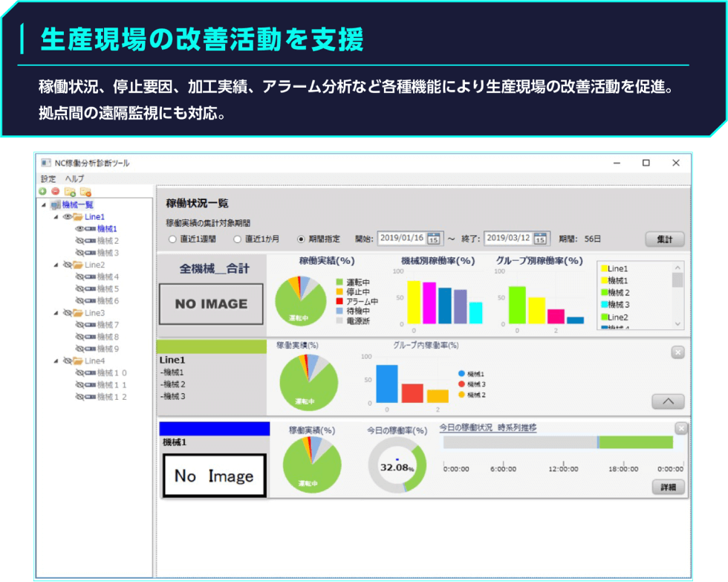Open the 設定 menu
This screenshot has height=582, width=728.
pyautogui.click(x=48, y=178)
